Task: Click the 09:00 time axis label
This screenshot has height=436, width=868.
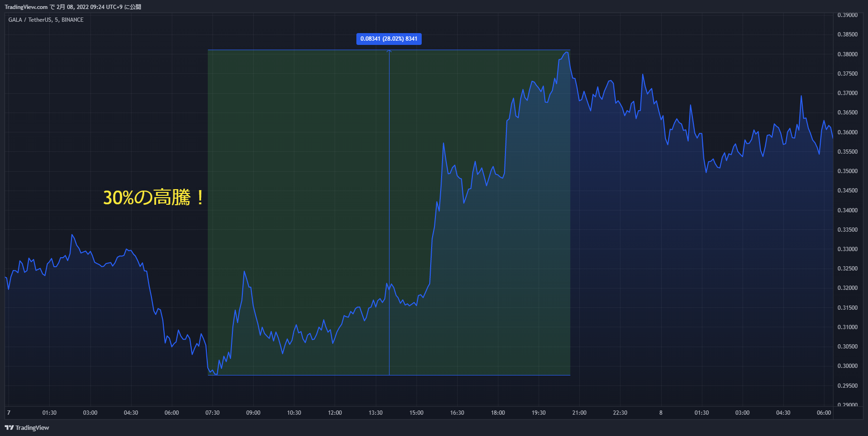Action: (x=253, y=413)
